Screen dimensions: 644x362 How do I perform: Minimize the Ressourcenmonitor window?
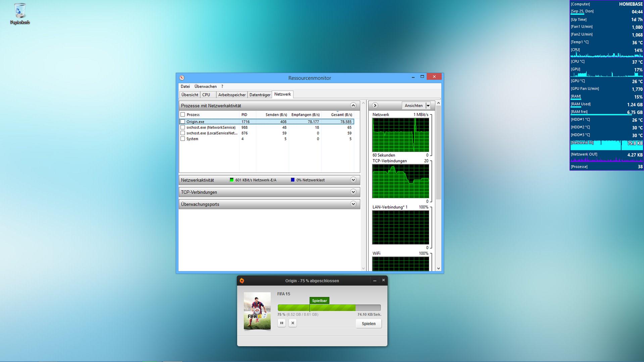coord(413,77)
